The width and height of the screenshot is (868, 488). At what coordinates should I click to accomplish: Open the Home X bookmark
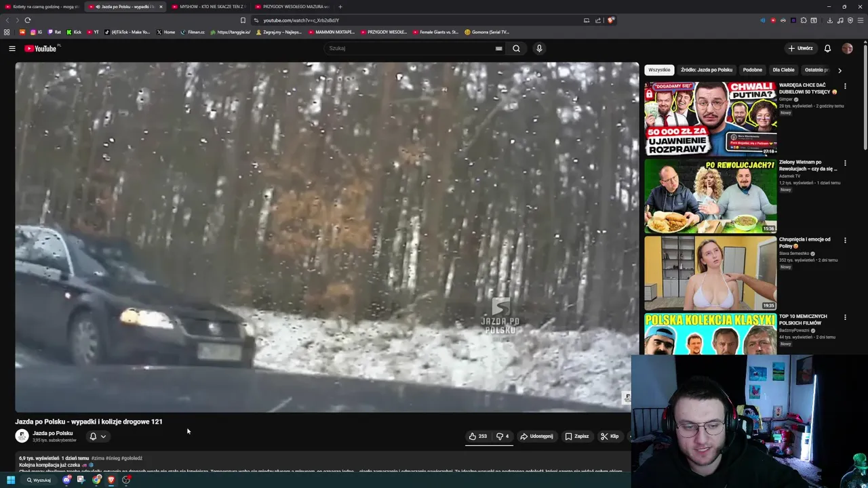(165, 32)
